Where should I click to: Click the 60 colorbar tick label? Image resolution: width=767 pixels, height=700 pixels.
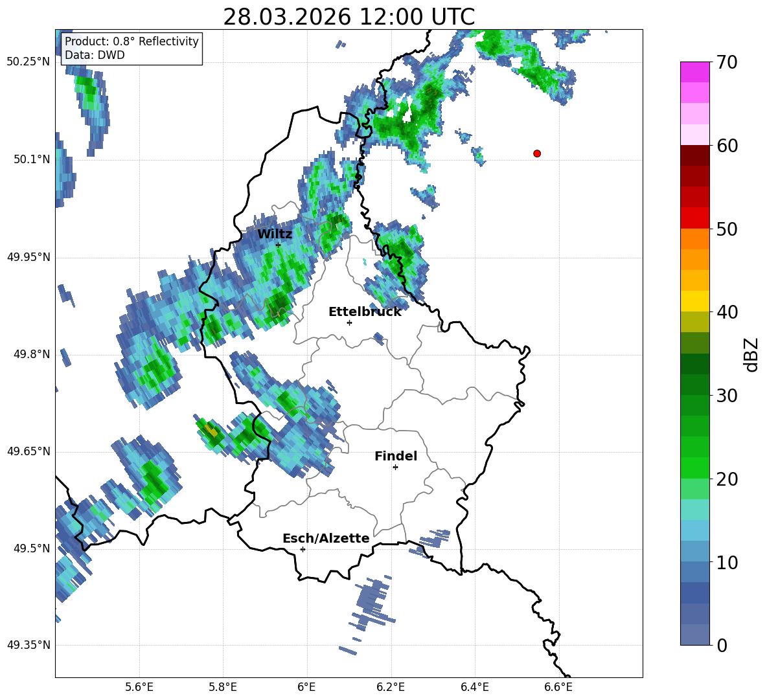(727, 146)
